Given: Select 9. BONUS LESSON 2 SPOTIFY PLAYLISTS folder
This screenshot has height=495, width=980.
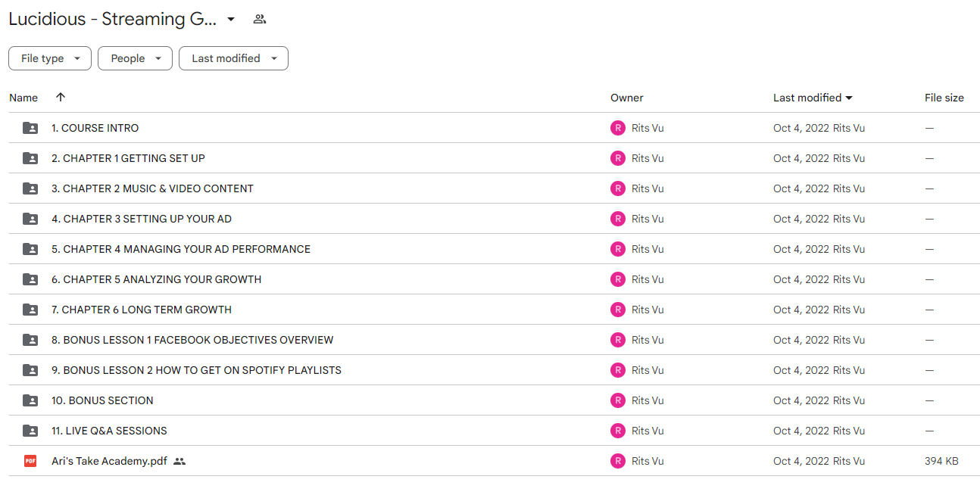Looking at the screenshot, I should 494,370.
